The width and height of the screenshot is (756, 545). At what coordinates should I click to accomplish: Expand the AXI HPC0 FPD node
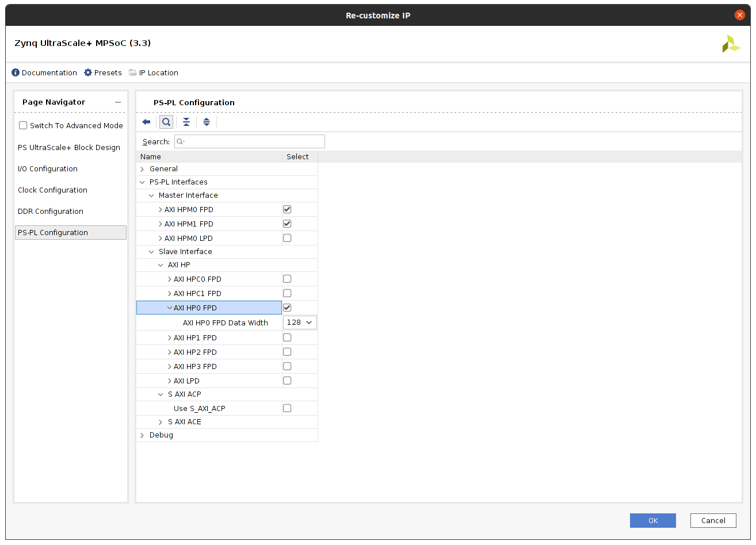click(170, 279)
